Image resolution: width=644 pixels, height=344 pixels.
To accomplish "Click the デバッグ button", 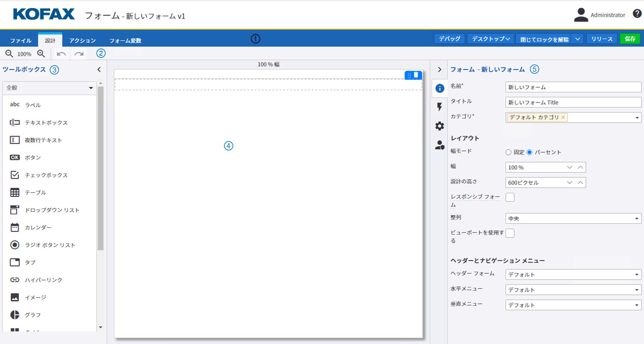I will (x=449, y=39).
